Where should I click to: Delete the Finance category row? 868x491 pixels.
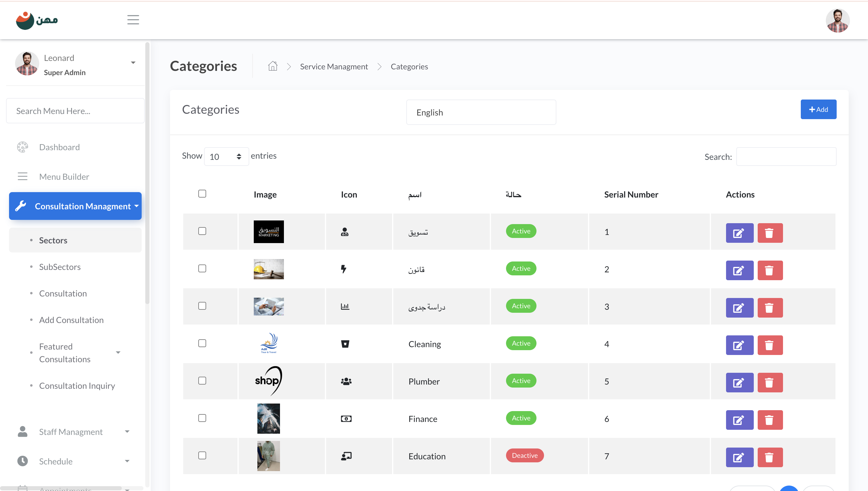[770, 420]
